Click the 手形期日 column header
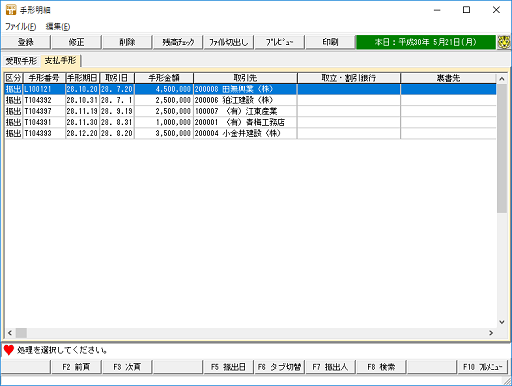The width and height of the screenshot is (512, 386). [x=82, y=78]
